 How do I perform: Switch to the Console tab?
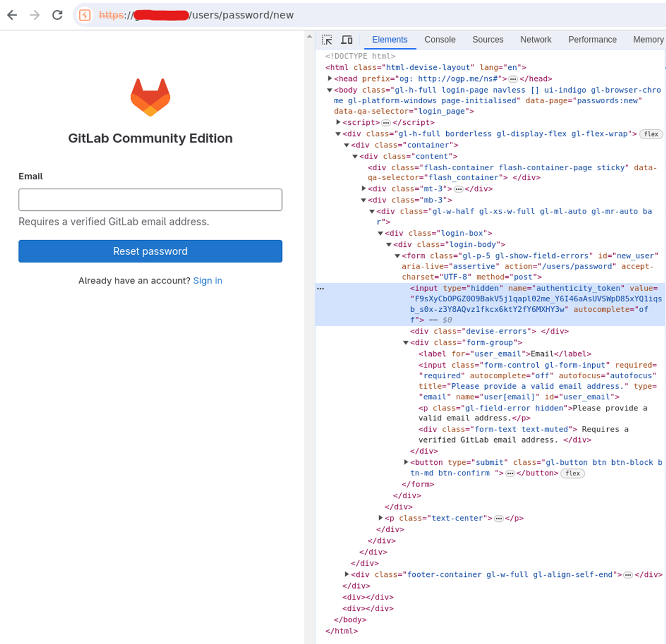coord(440,40)
